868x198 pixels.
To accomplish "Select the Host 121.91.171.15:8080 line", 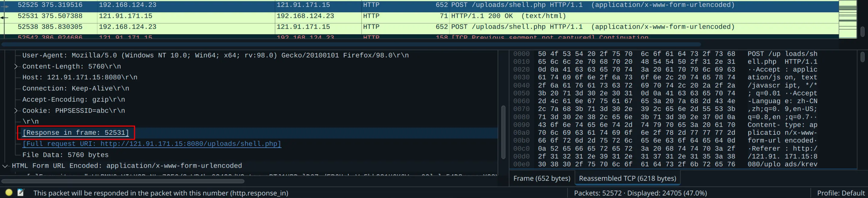I will pos(80,77).
